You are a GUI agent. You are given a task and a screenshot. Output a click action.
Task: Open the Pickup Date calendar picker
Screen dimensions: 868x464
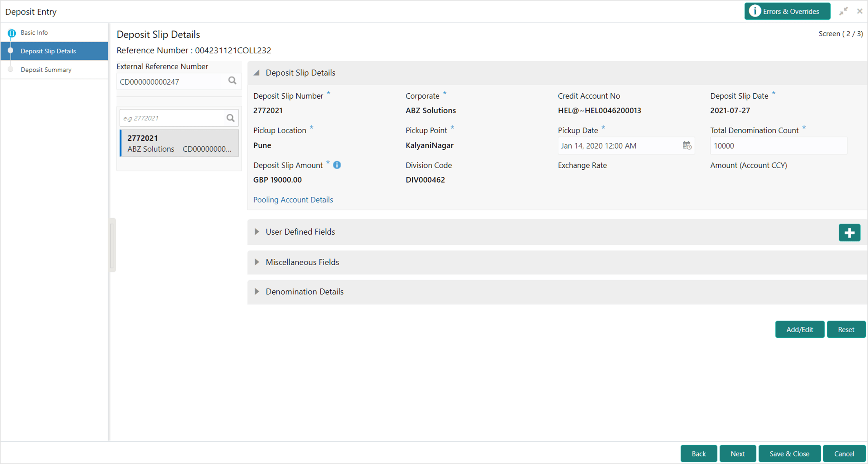[x=687, y=146]
